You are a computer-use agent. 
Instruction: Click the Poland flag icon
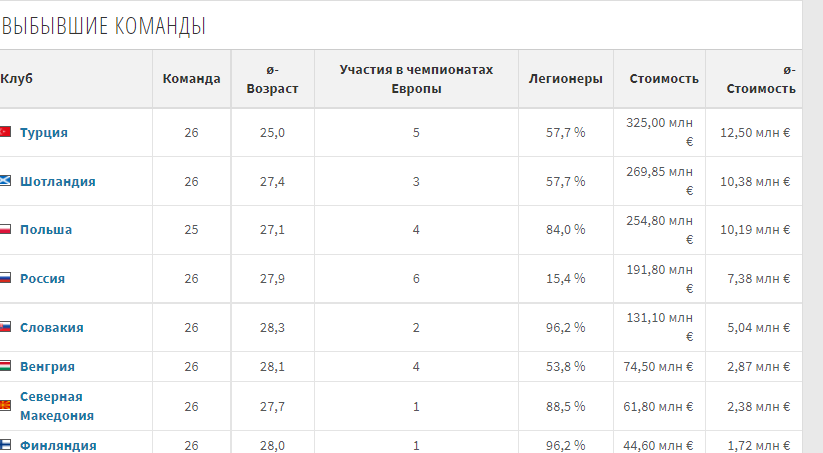(x=5, y=229)
